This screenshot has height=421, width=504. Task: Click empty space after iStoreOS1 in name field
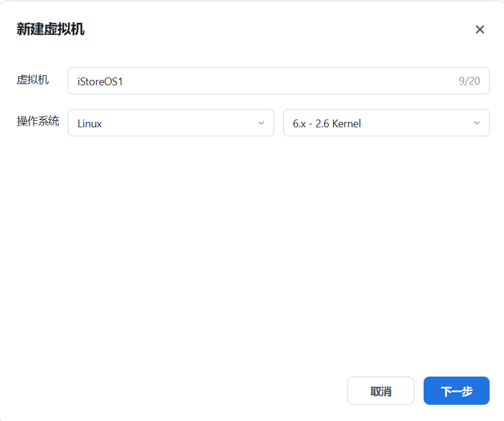288,81
